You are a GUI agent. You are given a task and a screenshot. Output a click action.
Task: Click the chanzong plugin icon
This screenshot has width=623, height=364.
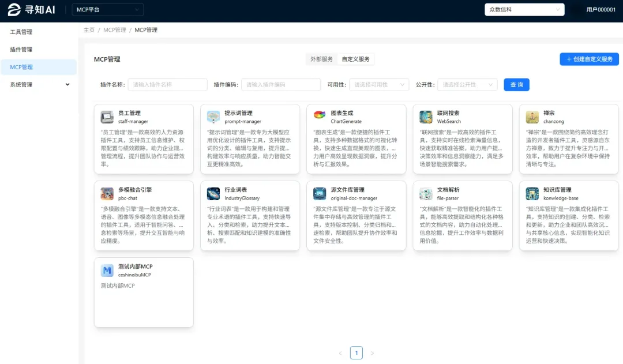point(532,116)
